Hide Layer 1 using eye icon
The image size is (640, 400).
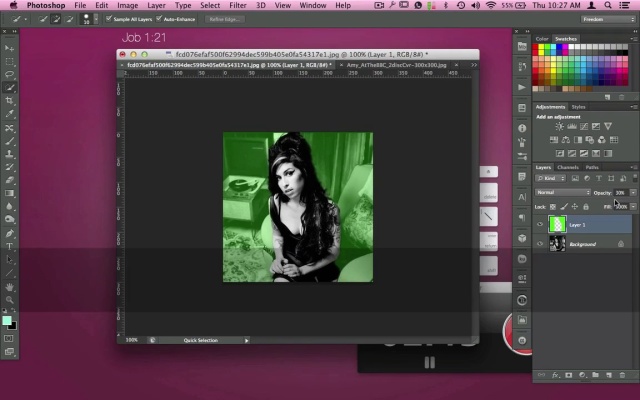(x=540, y=225)
